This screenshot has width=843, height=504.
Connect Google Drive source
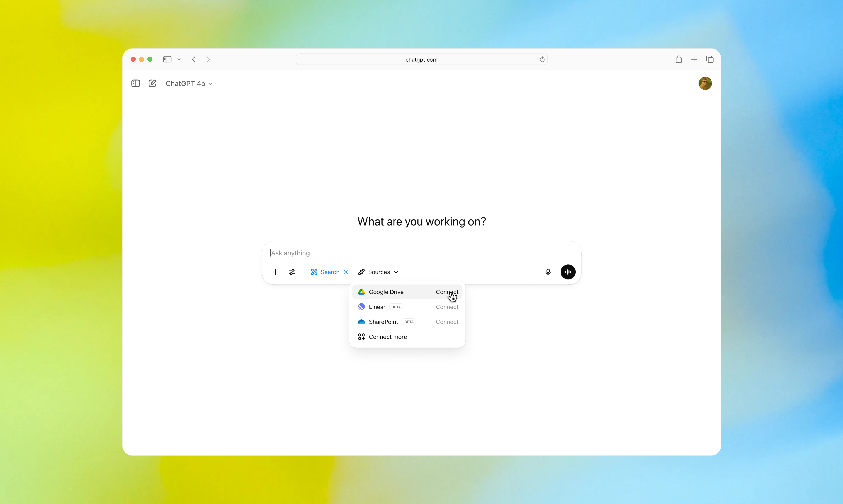(447, 292)
